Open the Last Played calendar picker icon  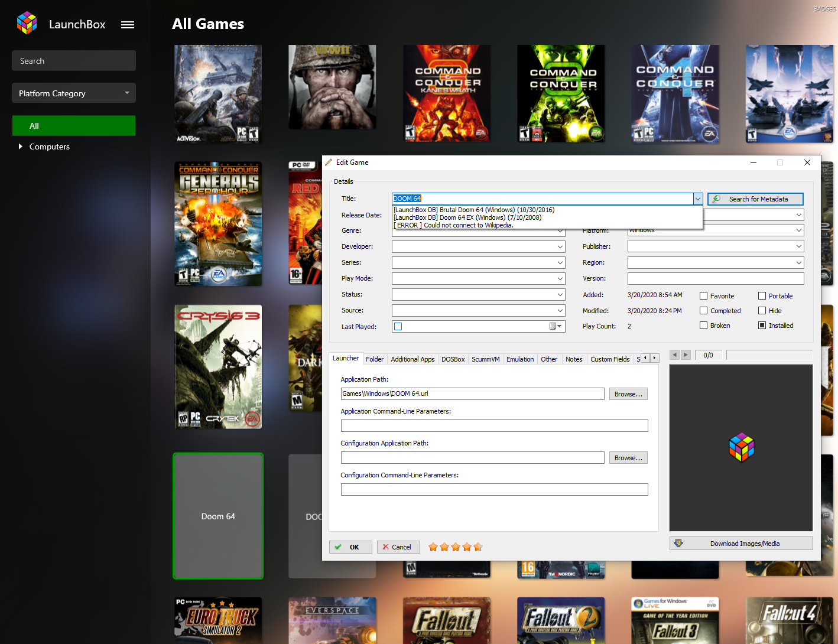coord(556,326)
